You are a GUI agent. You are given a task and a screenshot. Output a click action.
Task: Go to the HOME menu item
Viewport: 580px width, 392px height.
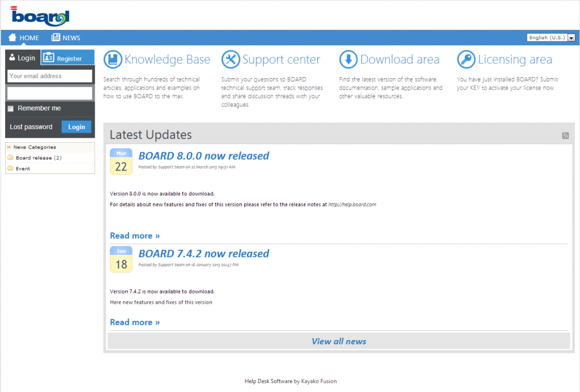click(24, 38)
